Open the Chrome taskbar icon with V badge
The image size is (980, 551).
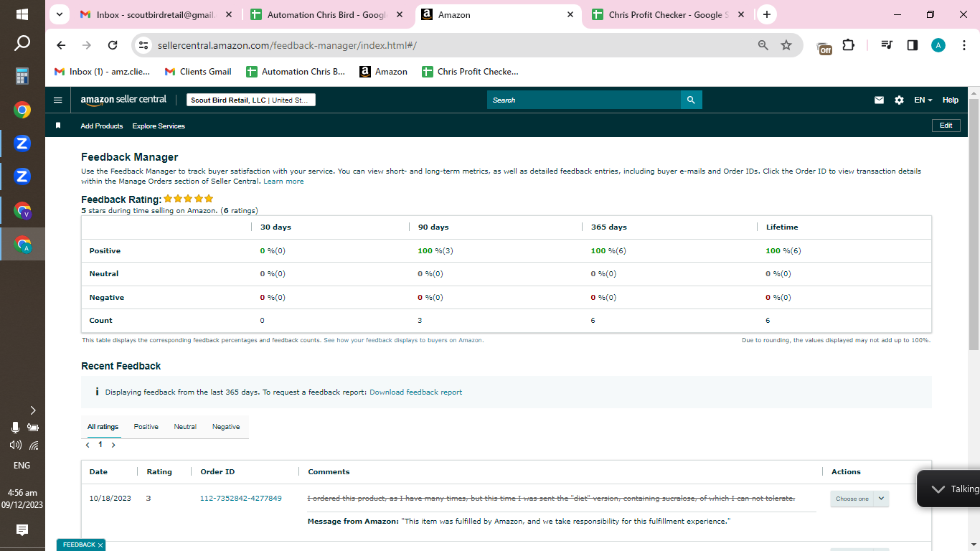pyautogui.click(x=22, y=210)
